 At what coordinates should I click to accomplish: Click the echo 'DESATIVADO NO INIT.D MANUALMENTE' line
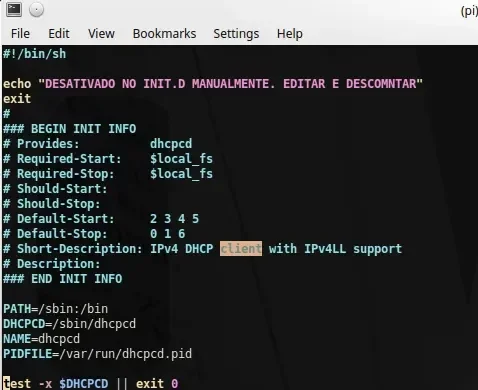213,84
